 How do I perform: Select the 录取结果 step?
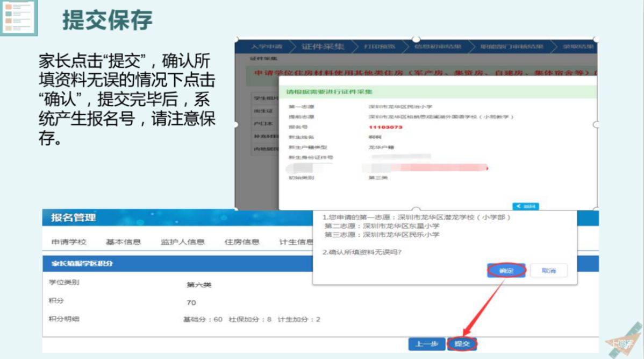pyautogui.click(x=578, y=46)
